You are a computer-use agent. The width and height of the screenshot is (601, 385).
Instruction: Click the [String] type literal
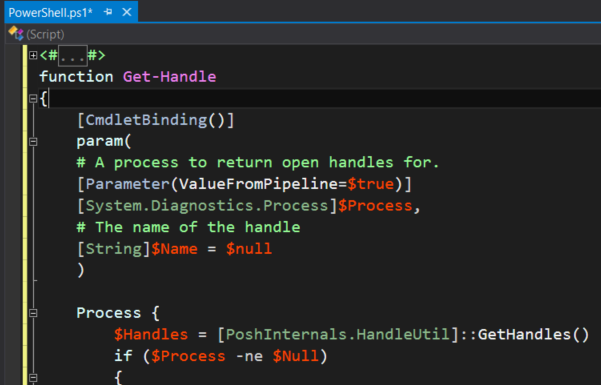tap(113, 249)
